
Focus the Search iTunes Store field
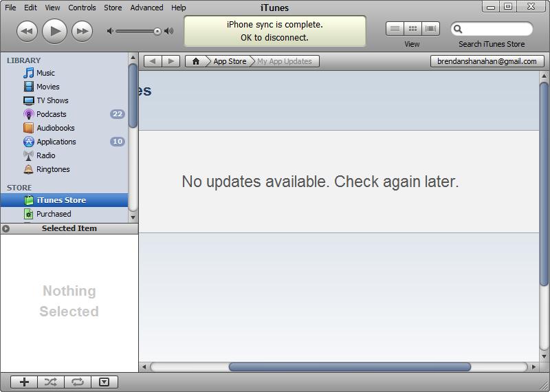tap(492, 29)
